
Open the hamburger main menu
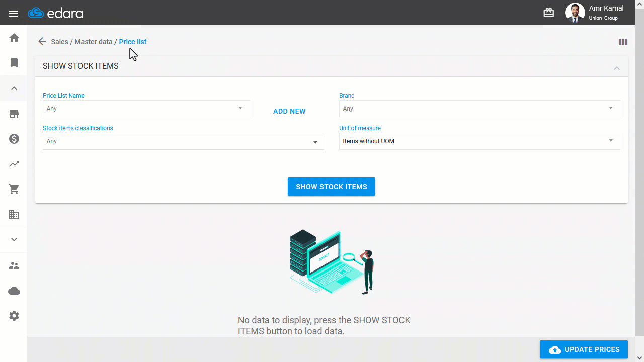pyautogui.click(x=14, y=13)
